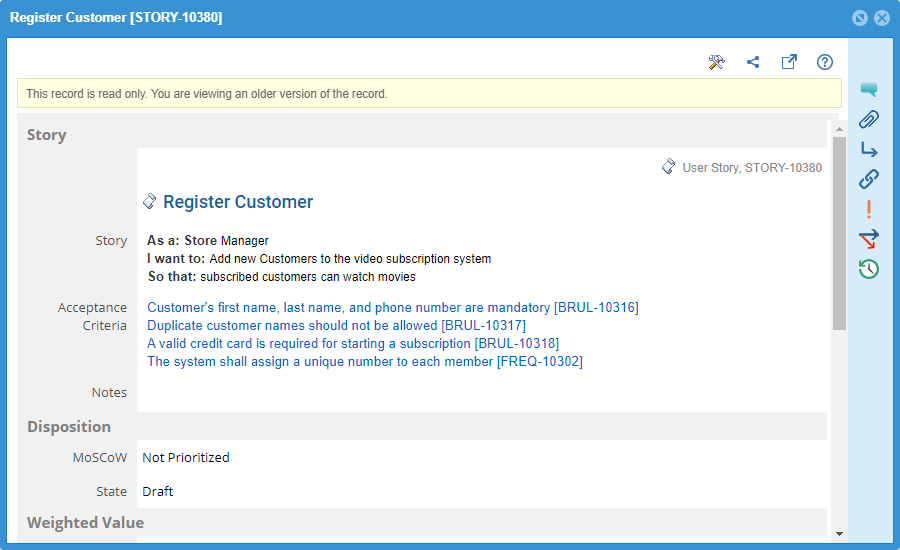Click the scrollbar down arrow
900x550 pixels.
click(x=839, y=534)
